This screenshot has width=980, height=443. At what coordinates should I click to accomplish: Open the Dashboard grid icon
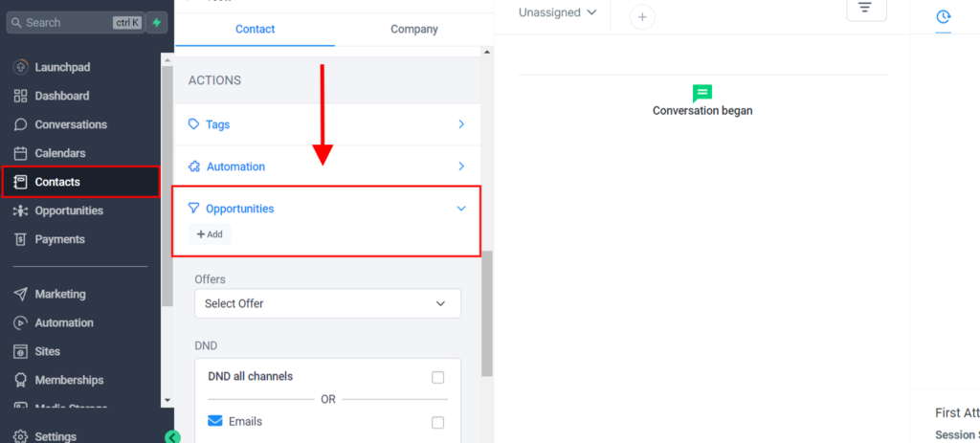20,96
